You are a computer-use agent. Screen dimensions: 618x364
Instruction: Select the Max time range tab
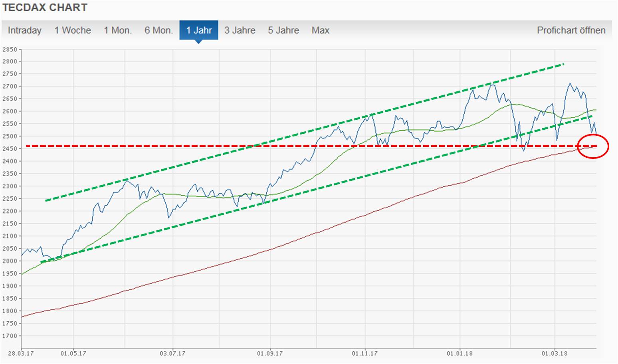[x=321, y=30]
